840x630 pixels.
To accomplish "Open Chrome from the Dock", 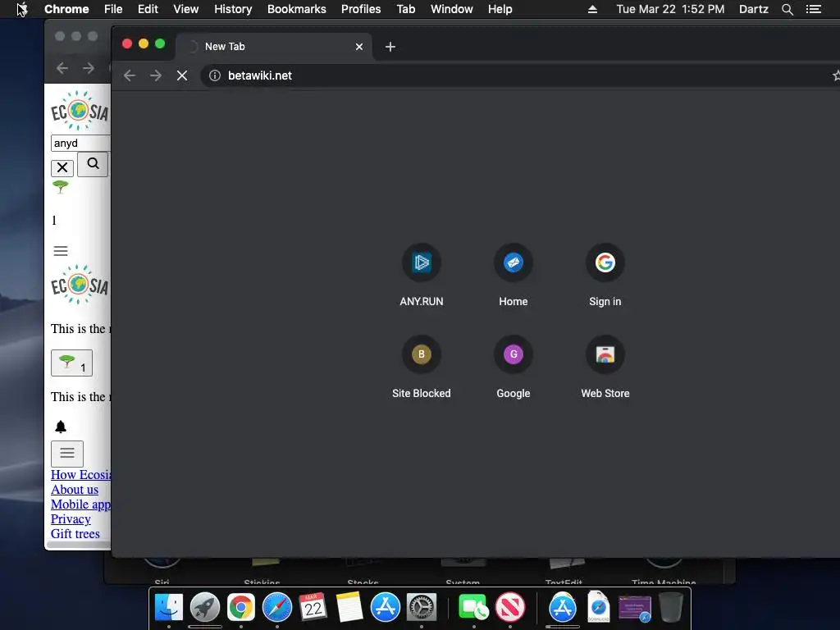I will [241, 608].
